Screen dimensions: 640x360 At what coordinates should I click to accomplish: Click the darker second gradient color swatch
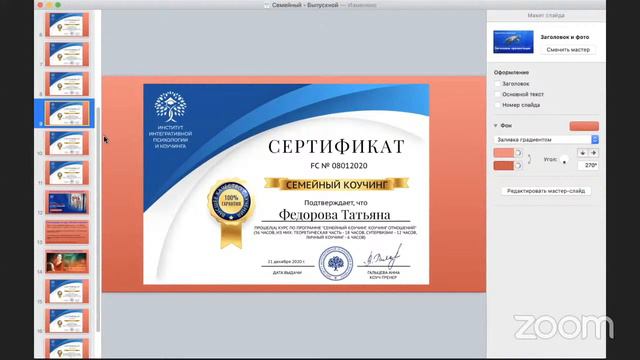pyautogui.click(x=504, y=166)
